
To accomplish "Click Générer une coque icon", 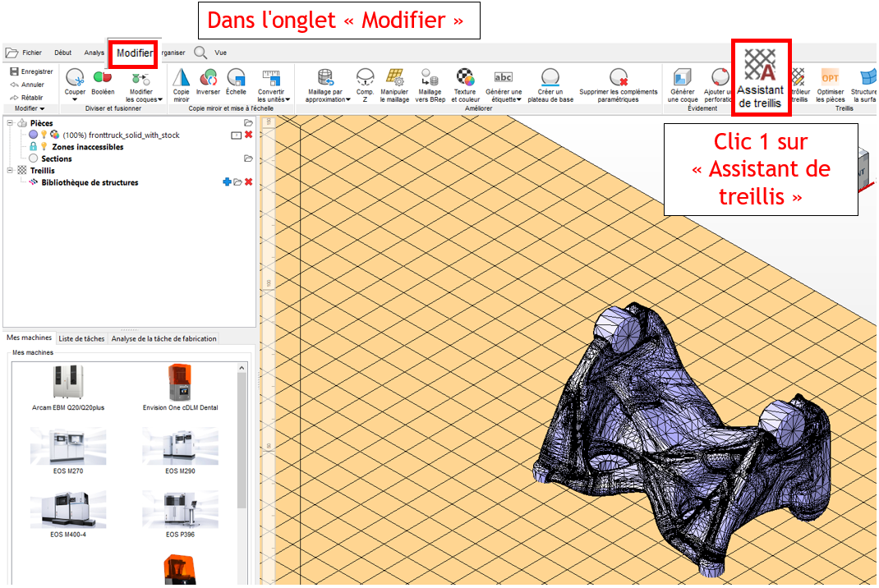I will click(x=682, y=78).
